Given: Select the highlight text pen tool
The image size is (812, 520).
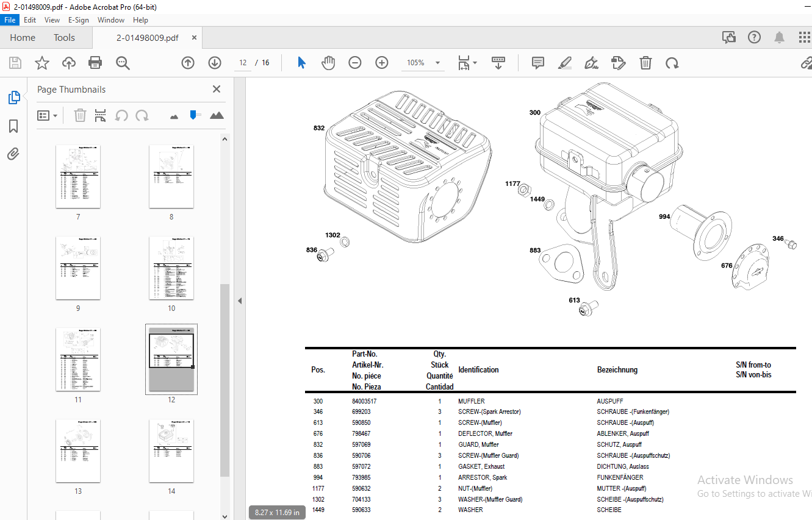Looking at the screenshot, I should tap(565, 63).
